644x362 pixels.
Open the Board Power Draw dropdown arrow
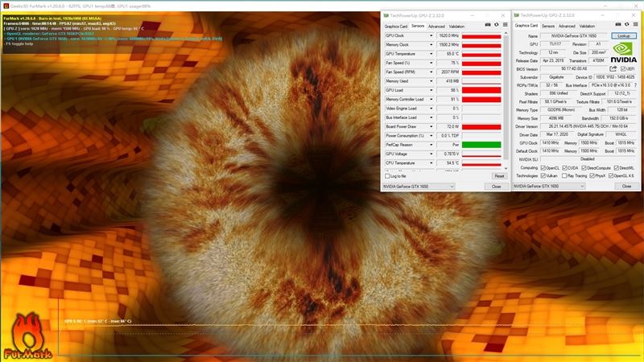tap(431, 127)
